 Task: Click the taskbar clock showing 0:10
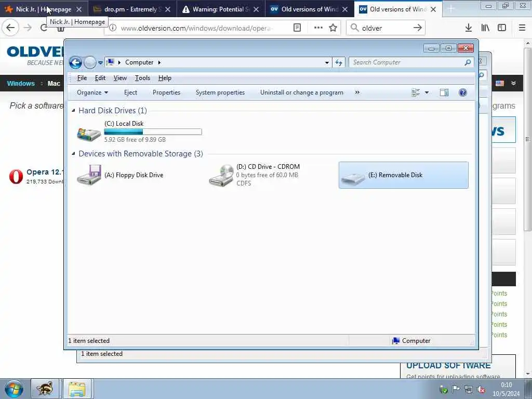pyautogui.click(x=506, y=389)
